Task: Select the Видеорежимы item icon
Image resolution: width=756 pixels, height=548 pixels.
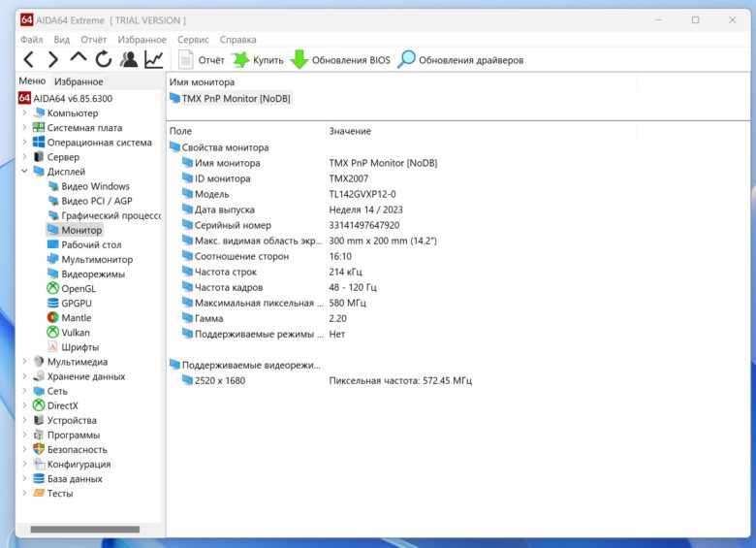Action: [x=52, y=274]
